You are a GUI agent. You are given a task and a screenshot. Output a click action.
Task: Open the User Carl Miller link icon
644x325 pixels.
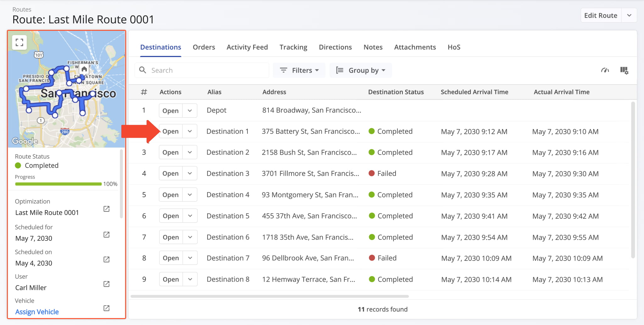click(x=107, y=284)
